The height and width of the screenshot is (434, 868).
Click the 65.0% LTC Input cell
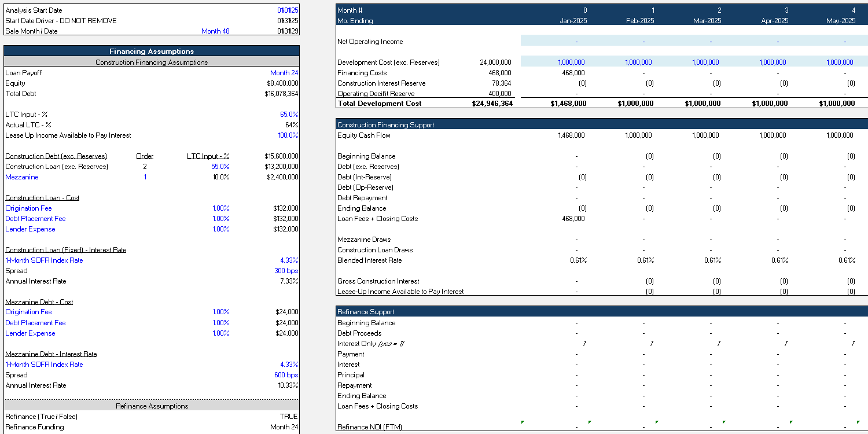point(289,115)
